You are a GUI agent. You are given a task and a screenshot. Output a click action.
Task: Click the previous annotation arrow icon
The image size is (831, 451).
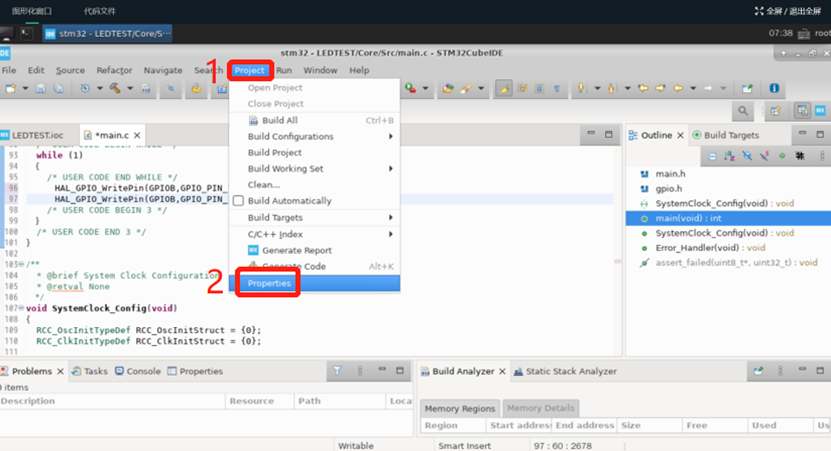tap(612, 89)
